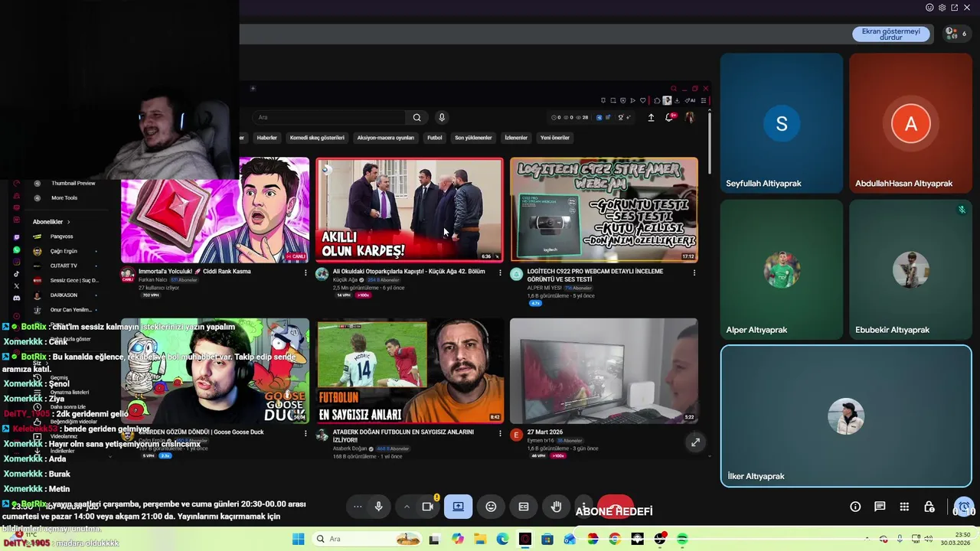
Task: Open the emoji reactions in Meet
Action: 491,507
